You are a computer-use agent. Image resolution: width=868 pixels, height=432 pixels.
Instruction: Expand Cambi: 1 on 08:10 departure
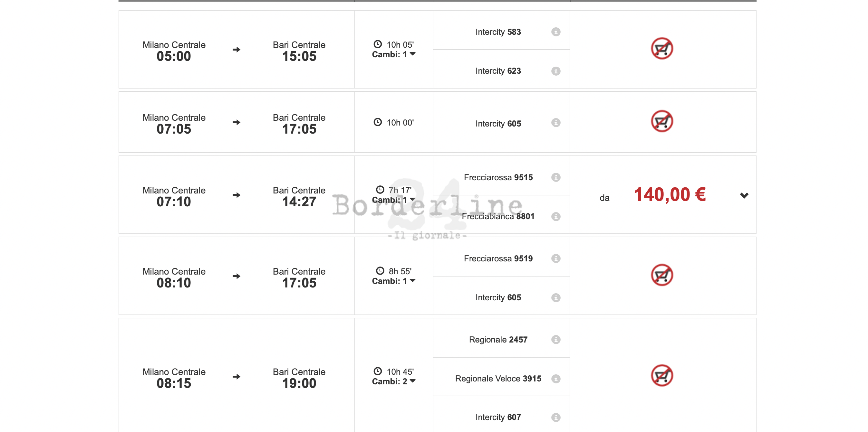coord(394,281)
